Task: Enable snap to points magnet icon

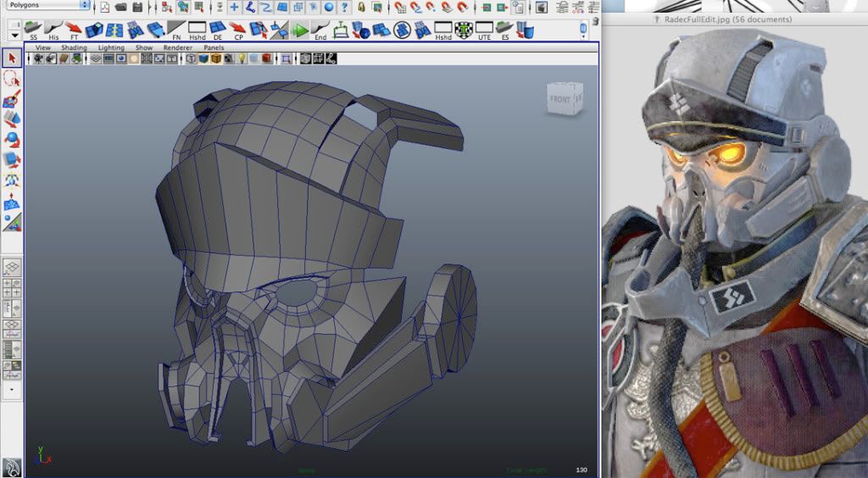Action: [x=431, y=7]
